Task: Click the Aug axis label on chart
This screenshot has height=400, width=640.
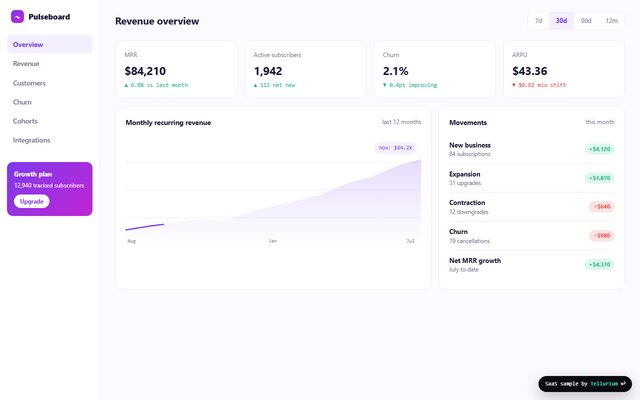Action: 131,241
